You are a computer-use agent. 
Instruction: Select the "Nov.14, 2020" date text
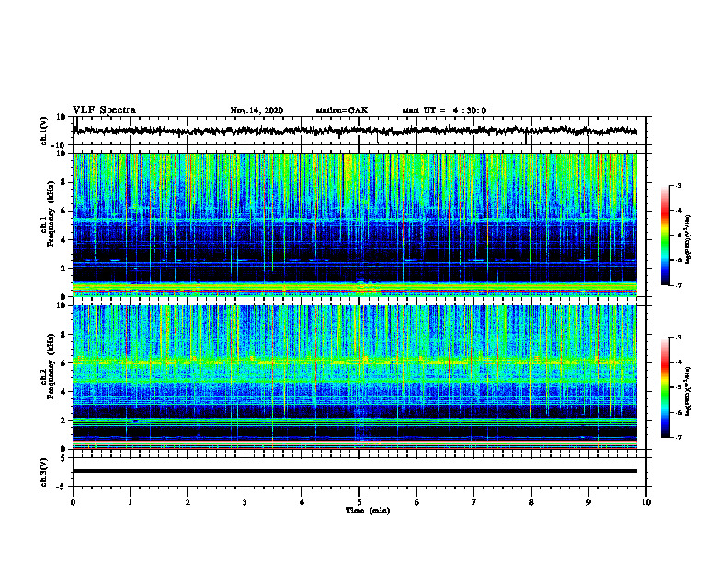pos(256,110)
